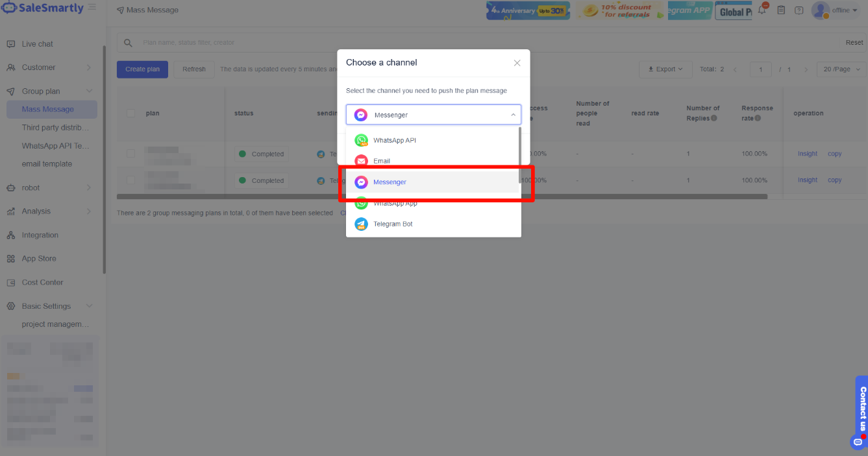Go to previous page arrow
This screenshot has width=868, height=456.
[x=736, y=69]
